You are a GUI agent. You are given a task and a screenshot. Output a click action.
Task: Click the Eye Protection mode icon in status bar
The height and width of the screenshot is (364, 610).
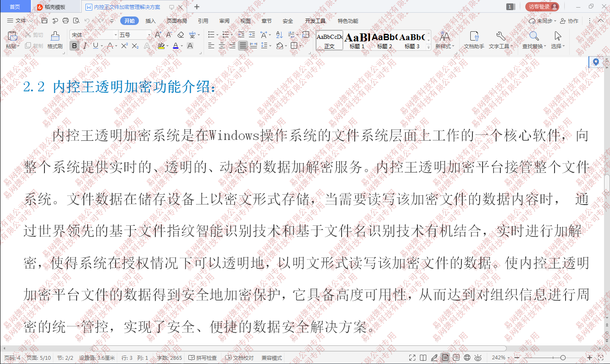click(478, 358)
